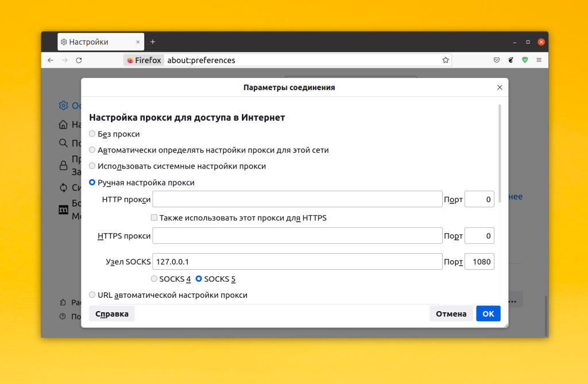Enable the use proxy for HTTPS checkbox
Image resolution: width=588 pixels, height=384 pixels.
click(x=154, y=218)
